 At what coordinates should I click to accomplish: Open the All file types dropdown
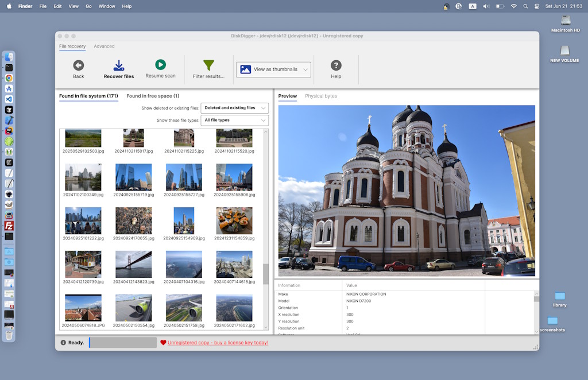(x=235, y=120)
